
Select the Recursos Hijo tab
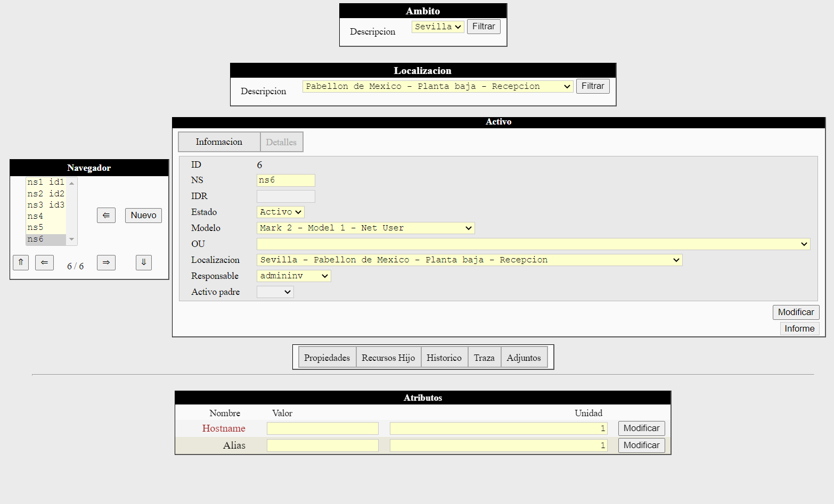388,358
